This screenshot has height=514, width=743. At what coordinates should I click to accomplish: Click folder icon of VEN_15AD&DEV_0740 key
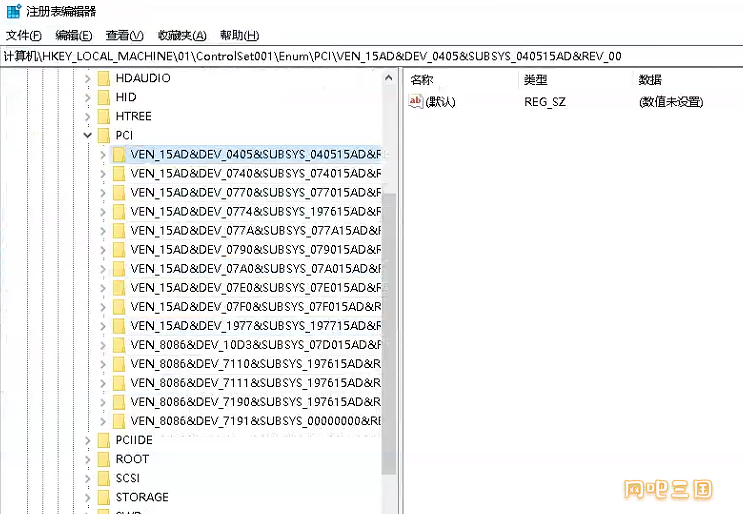tap(119, 173)
